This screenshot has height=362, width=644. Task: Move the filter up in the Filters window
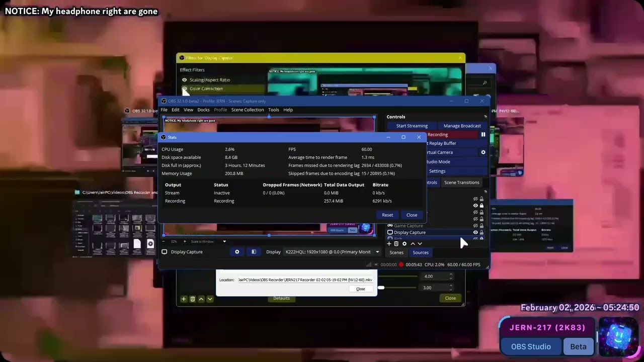click(x=201, y=299)
